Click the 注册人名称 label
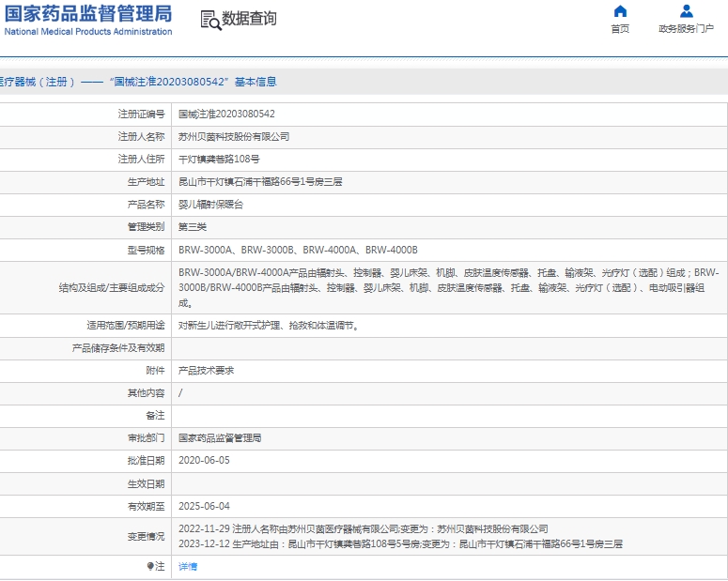This screenshot has height=581, width=728. pyautogui.click(x=141, y=137)
